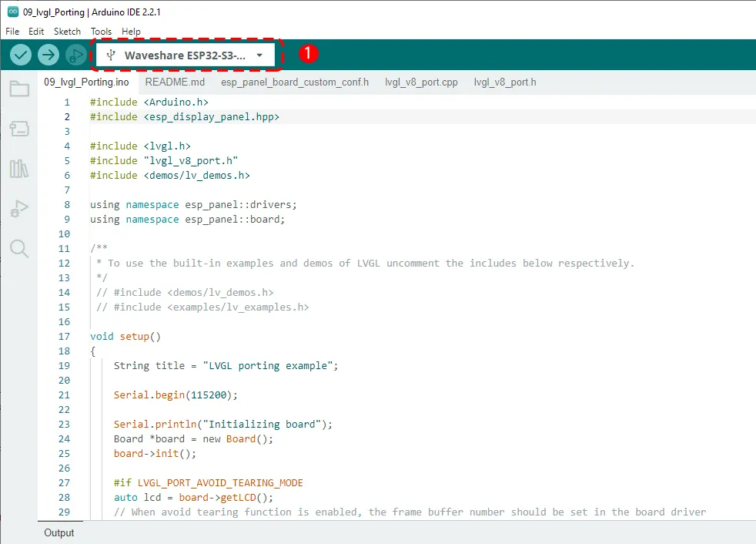This screenshot has width=756, height=544.
Task: Switch to esp_panel_board_custom_conf.h tab
Action: point(295,82)
